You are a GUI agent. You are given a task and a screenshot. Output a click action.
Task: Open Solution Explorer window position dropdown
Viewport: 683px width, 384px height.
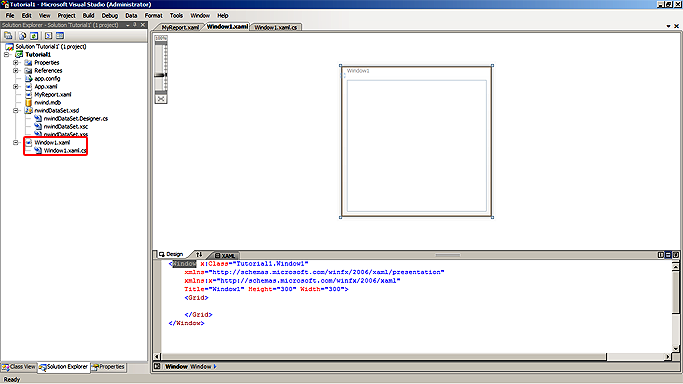128,25
